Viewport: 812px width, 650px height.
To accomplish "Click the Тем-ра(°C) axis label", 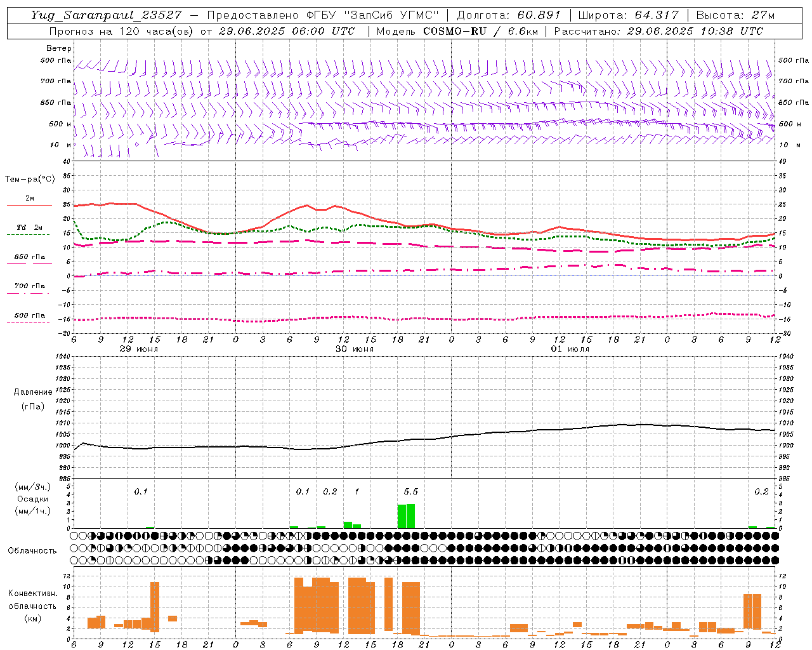I will point(30,180).
